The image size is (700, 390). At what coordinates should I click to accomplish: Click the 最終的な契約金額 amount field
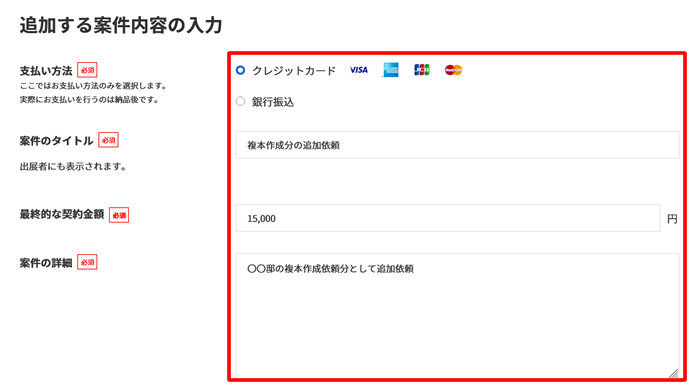(448, 218)
